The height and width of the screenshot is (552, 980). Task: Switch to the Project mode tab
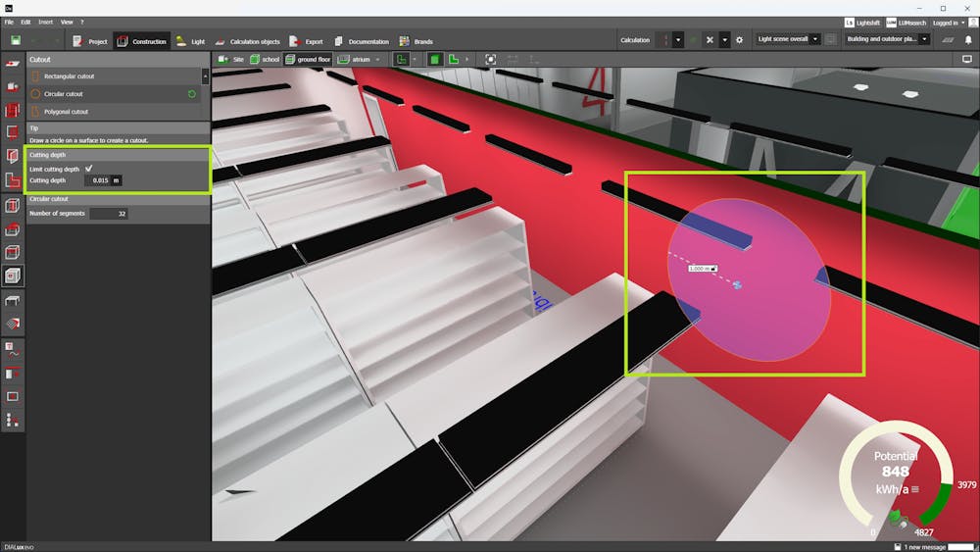[x=90, y=41]
